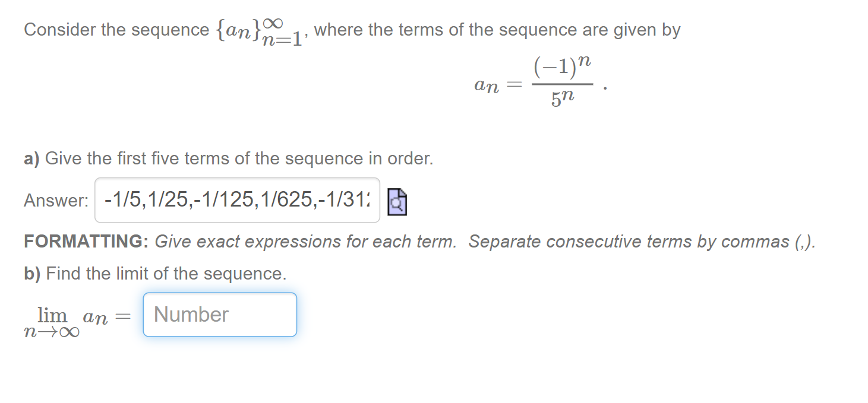This screenshot has height=403, width=868.
Task: Click the 'Find the limit of the sequence' text
Action: point(166,274)
